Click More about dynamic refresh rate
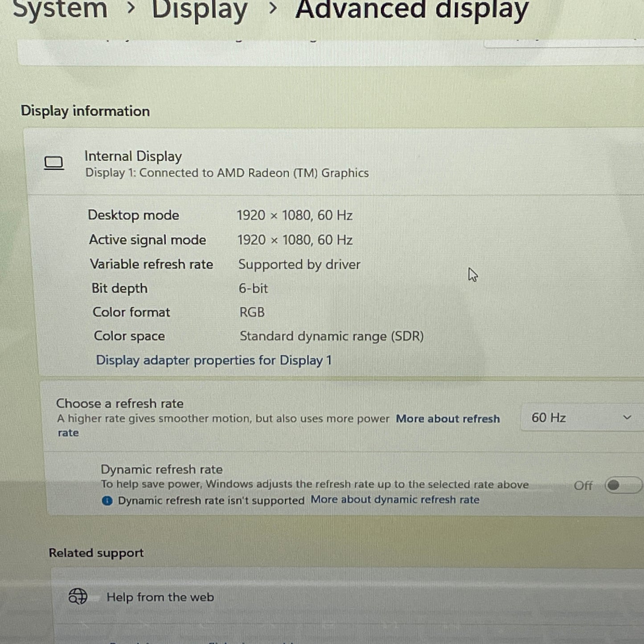Screen dimensions: 644x644 click(394, 500)
